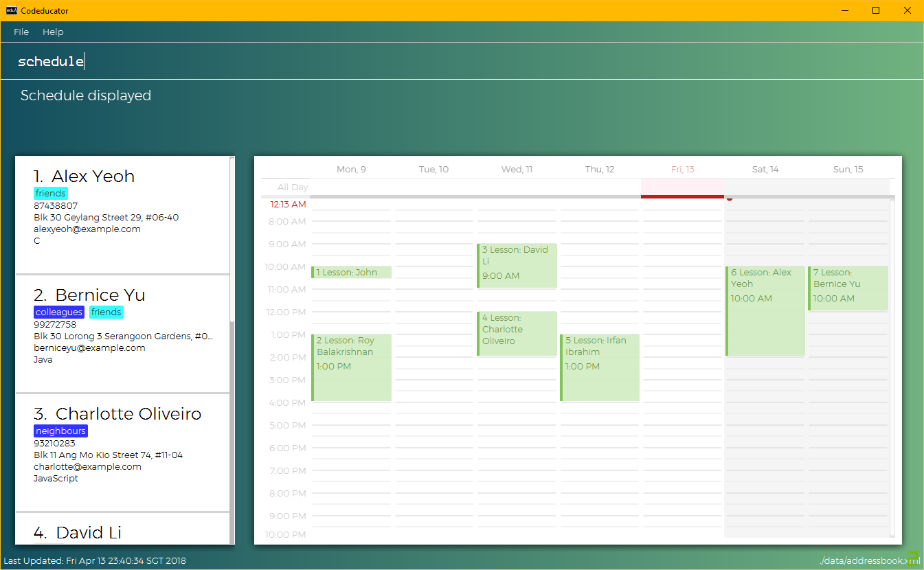Click Bernice Yu's subject 'Java'
This screenshot has height=570, width=924.
[x=43, y=360]
